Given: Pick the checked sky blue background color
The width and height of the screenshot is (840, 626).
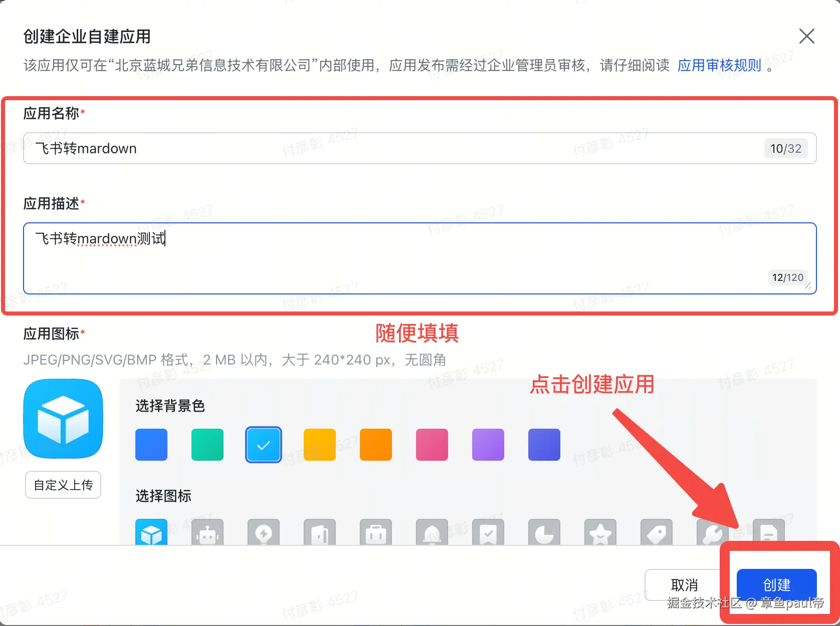Looking at the screenshot, I should coord(264,445).
